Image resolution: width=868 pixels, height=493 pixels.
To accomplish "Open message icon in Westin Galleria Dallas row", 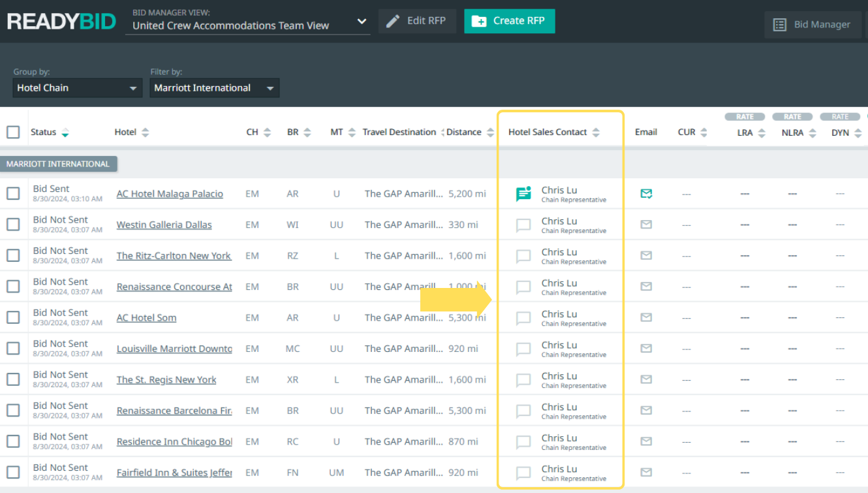I will (523, 225).
